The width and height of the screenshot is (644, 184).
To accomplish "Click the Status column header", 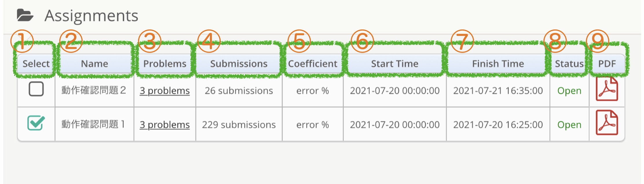I will coord(569,64).
